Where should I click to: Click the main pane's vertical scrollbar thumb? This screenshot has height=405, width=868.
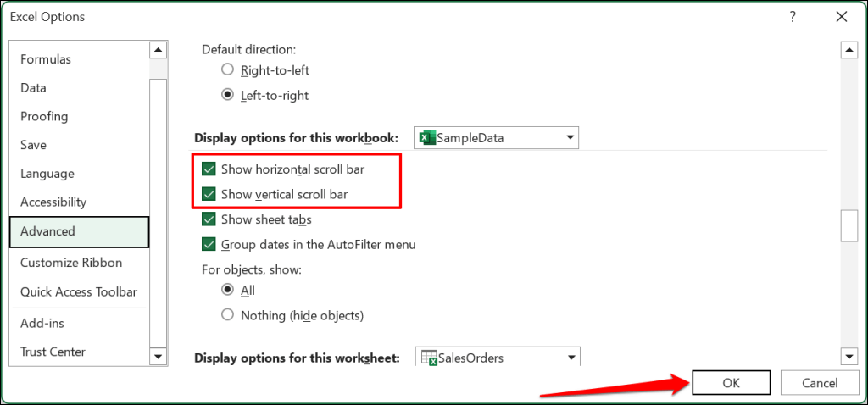848,226
